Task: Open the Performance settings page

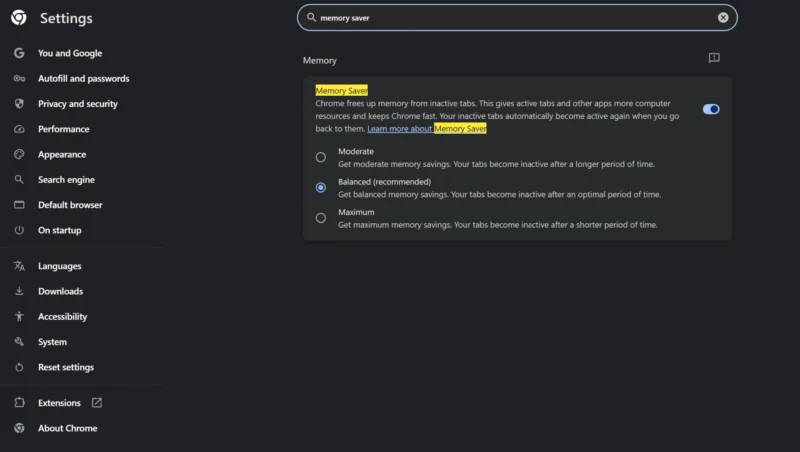Action: [63, 129]
